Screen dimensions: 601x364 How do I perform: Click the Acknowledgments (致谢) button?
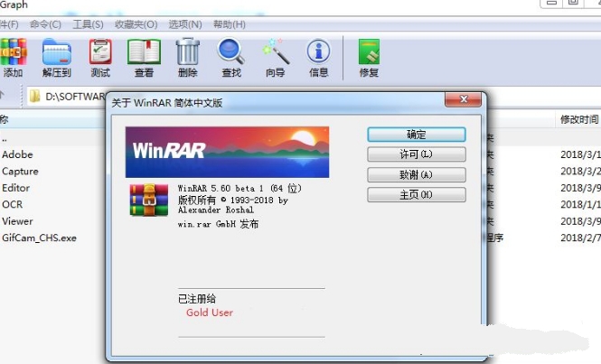417,174
